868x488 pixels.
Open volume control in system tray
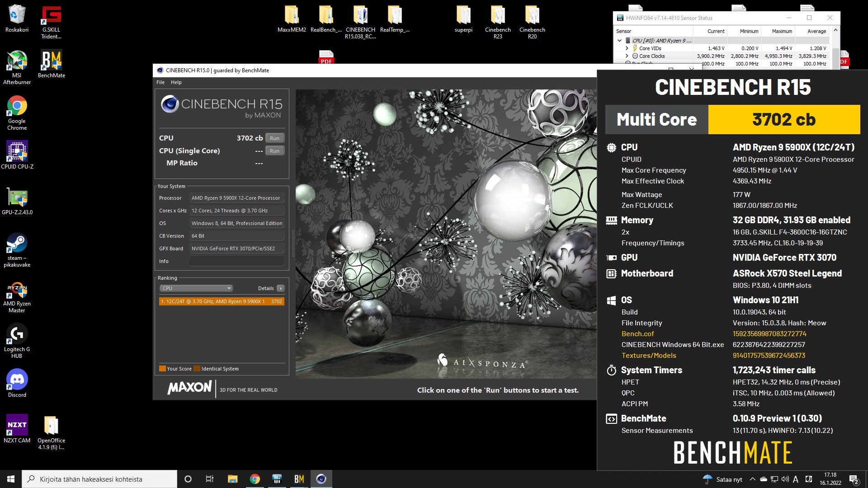point(785,479)
